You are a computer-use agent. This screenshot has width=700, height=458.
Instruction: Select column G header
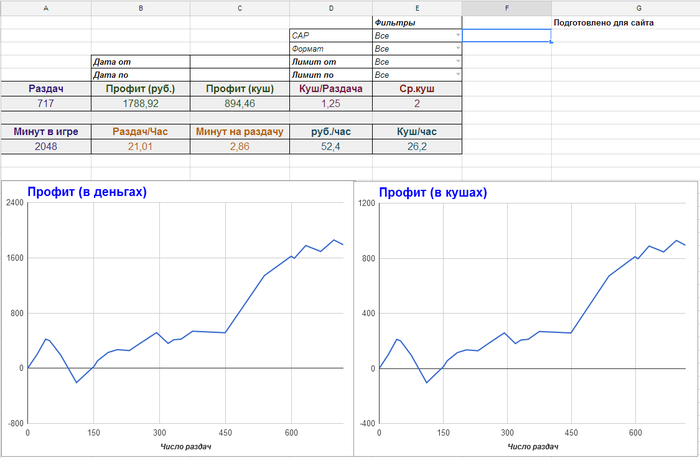pyautogui.click(x=638, y=8)
